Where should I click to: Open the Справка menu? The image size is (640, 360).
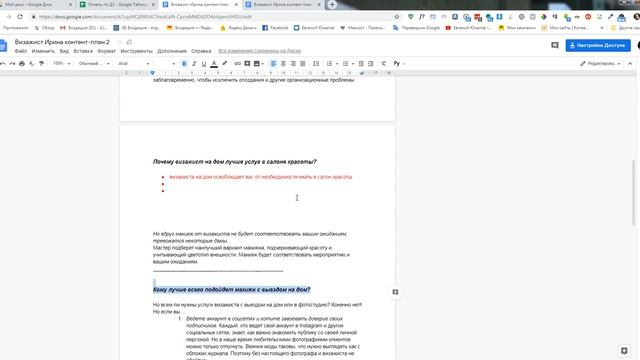pyautogui.click(x=201, y=51)
